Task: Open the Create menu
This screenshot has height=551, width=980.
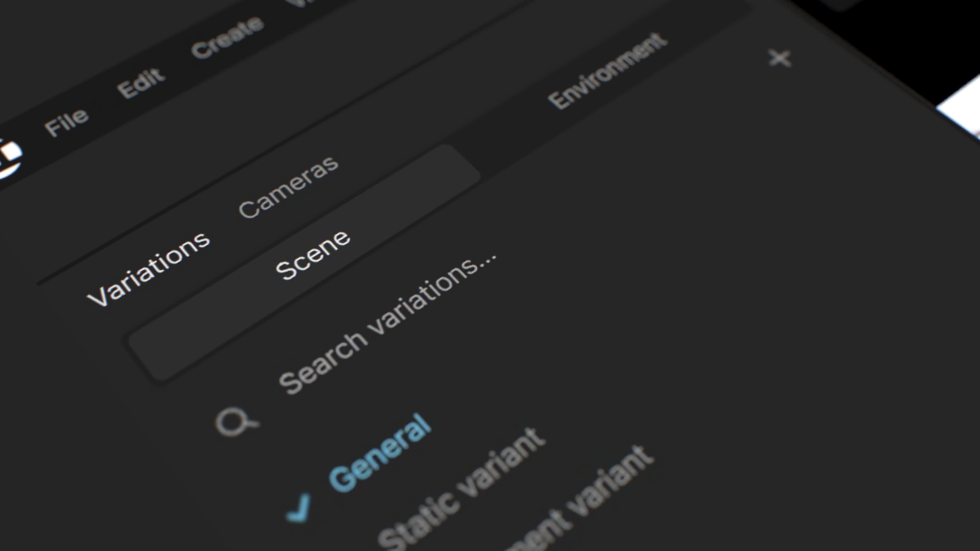Action: pos(227,37)
